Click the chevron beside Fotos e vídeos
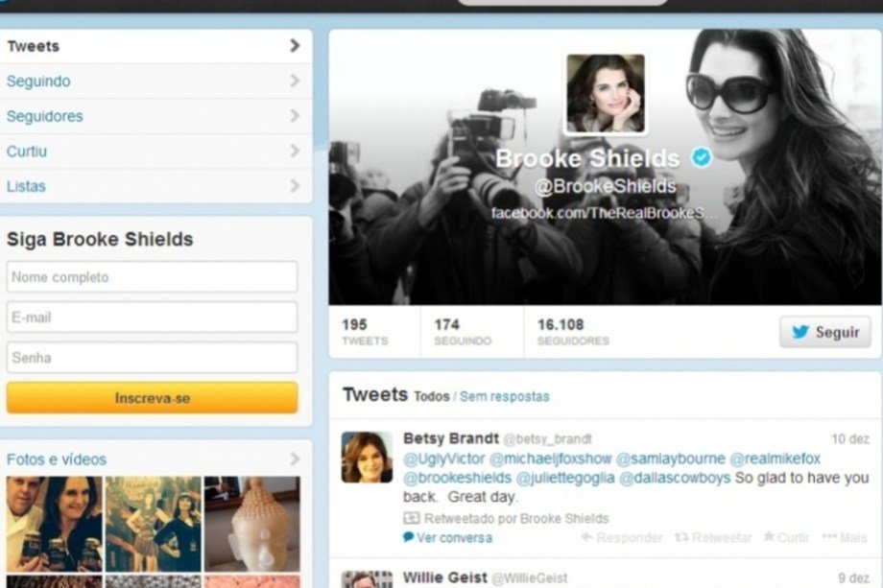883x588 pixels. pos(295,459)
